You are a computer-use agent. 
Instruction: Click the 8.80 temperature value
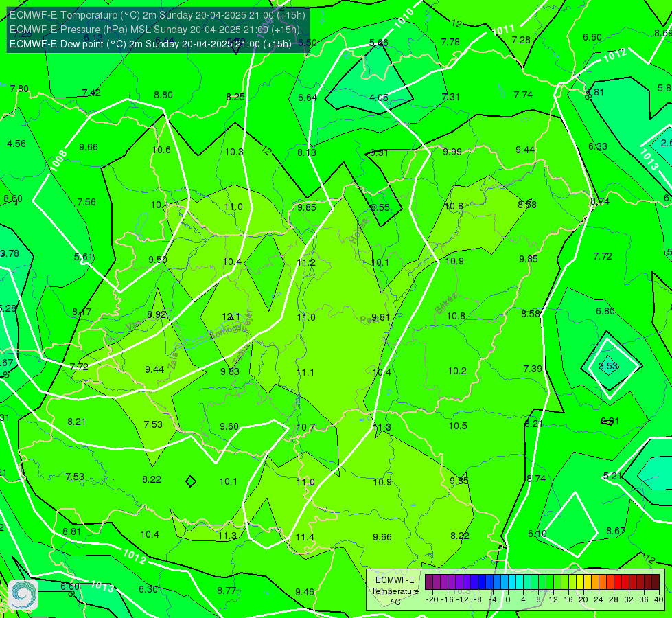pos(163,95)
